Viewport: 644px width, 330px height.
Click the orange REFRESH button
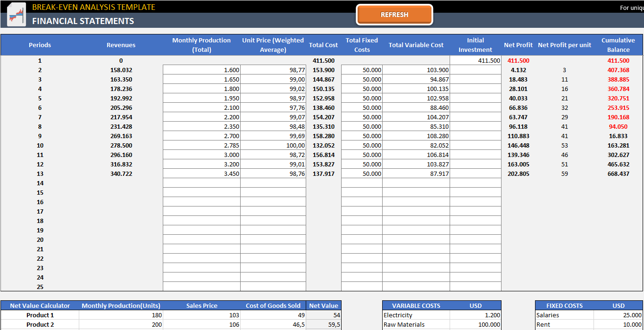click(x=394, y=15)
